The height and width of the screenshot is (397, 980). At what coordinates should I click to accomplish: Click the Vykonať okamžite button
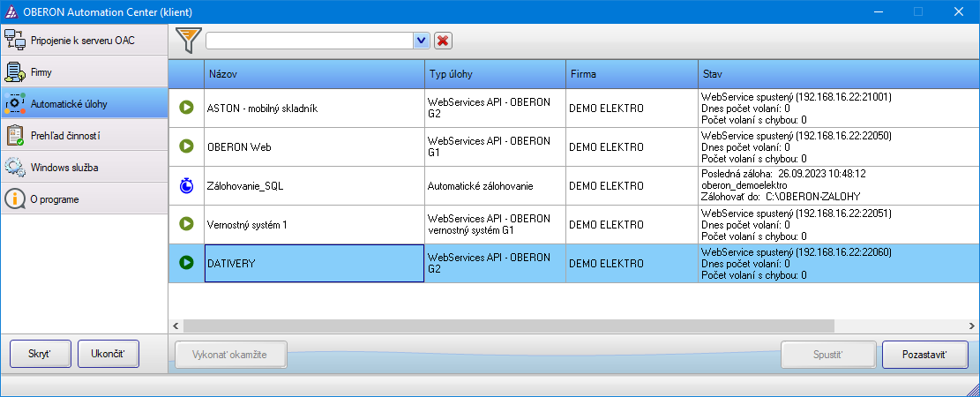click(230, 355)
